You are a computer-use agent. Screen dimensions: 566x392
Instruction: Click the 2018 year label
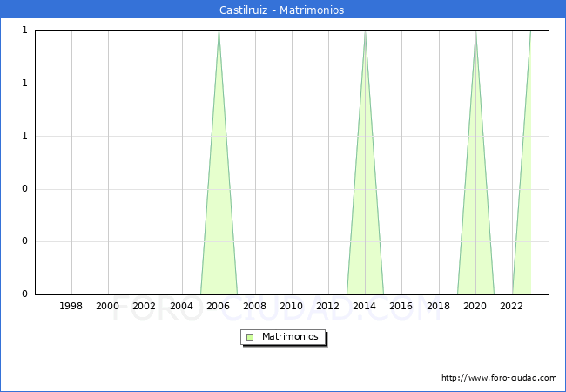pos(437,306)
